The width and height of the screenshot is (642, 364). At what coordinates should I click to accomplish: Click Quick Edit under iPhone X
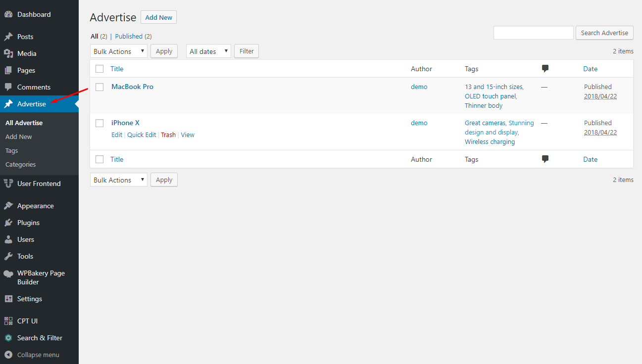[142, 135]
